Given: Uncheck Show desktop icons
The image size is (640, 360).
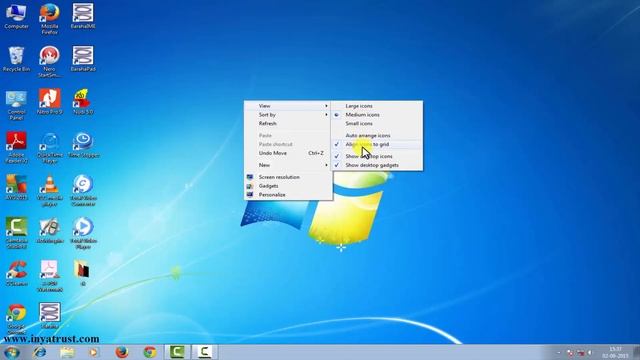Looking at the screenshot, I should pos(377,156).
